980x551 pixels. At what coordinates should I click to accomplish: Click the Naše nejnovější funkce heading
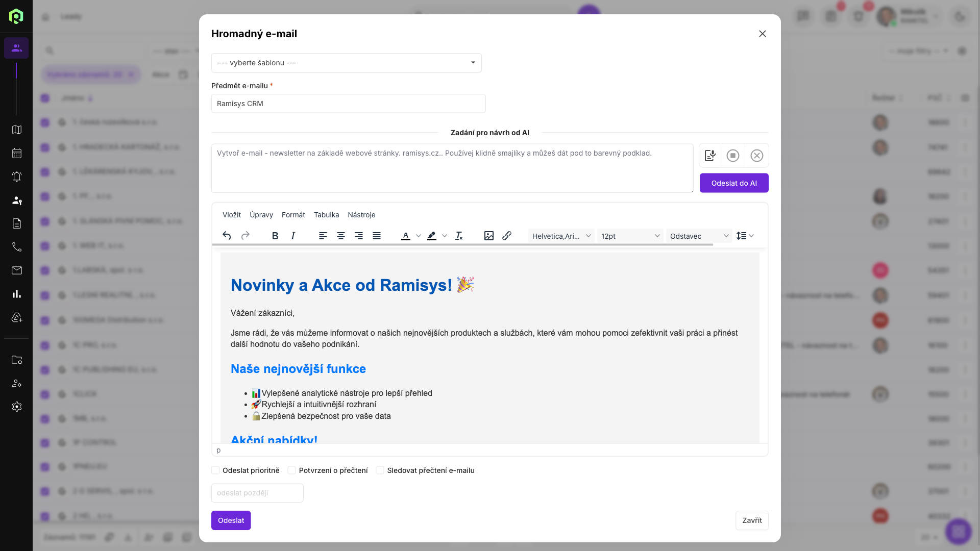pos(298,369)
